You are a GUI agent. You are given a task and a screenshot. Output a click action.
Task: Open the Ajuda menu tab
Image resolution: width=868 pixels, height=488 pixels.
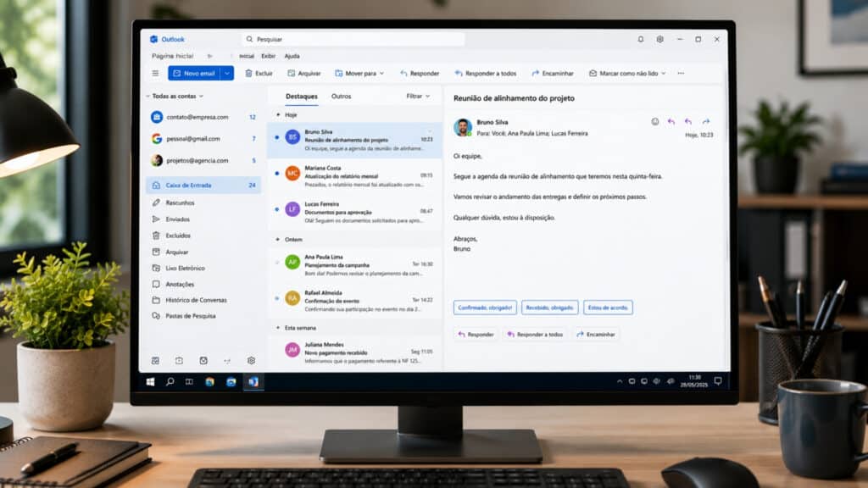tap(292, 56)
